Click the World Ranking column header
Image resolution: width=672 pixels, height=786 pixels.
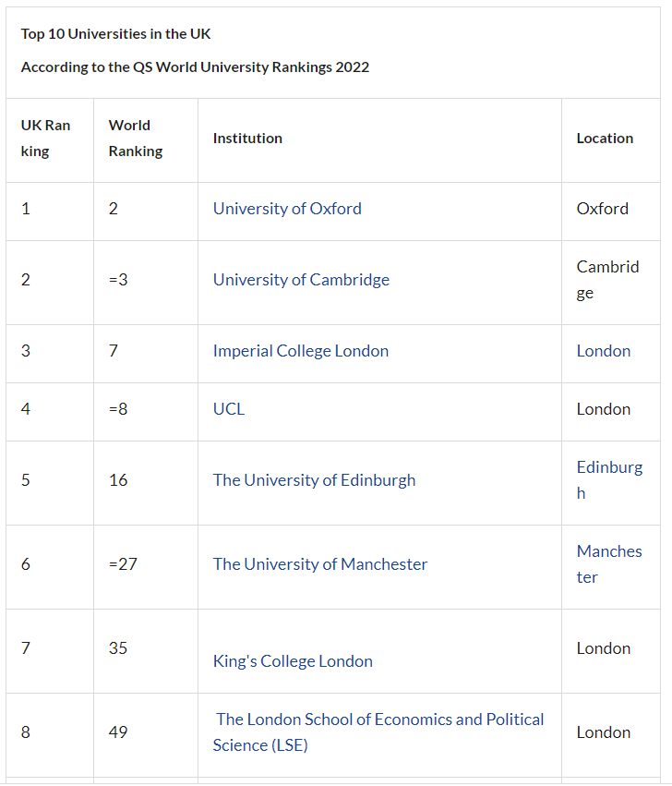135,139
